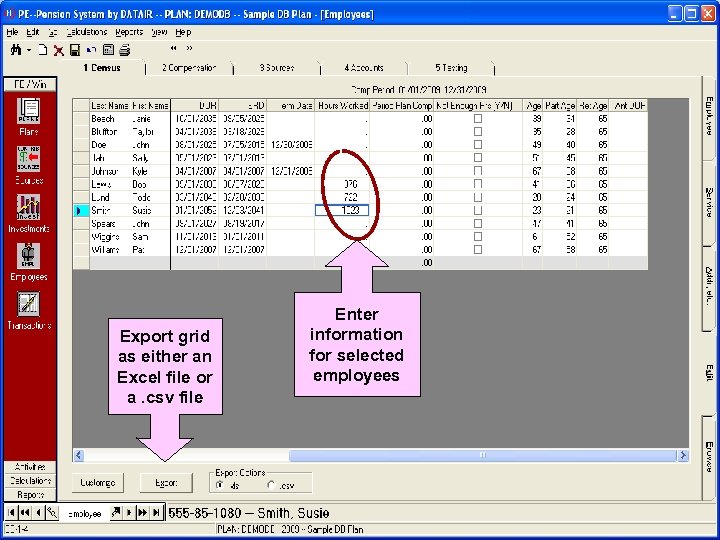The image size is (720, 540).
Task: Click the binoculars Find toolbar icon
Action: 16,49
